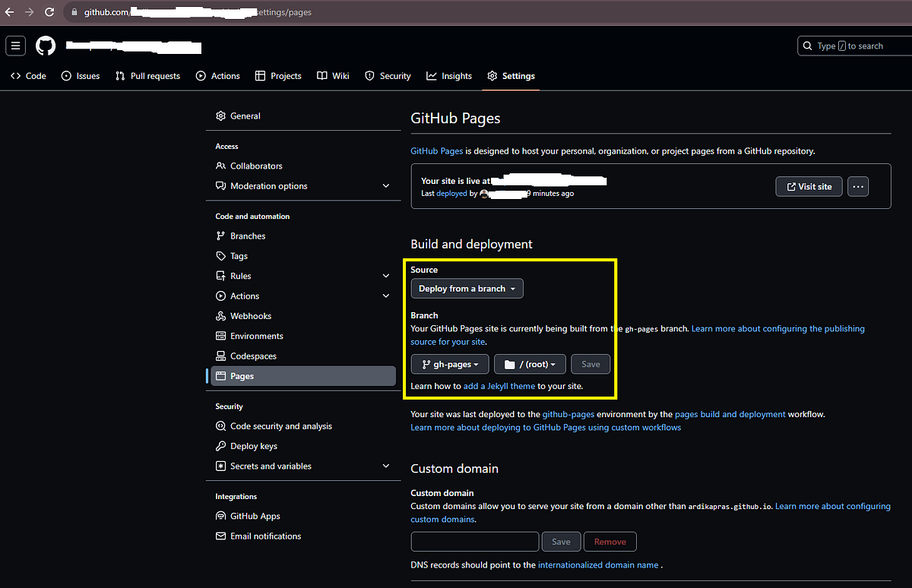The image size is (912, 588).
Task: Click the browser address bar
Action: tap(486, 12)
